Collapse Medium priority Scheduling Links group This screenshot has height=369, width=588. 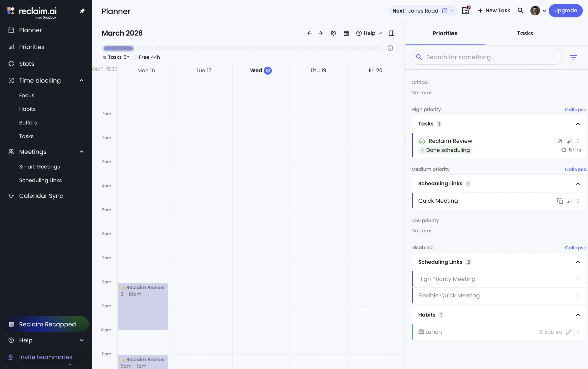tap(578, 184)
